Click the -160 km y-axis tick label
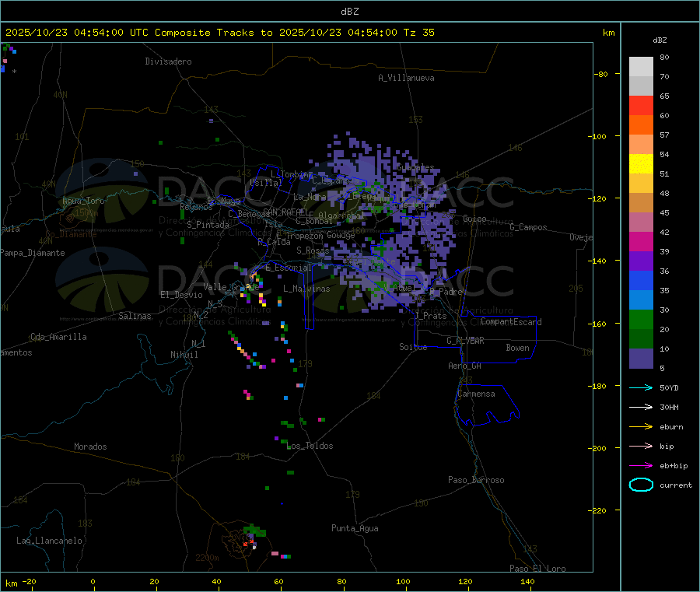The width and height of the screenshot is (700, 592). coord(599,324)
